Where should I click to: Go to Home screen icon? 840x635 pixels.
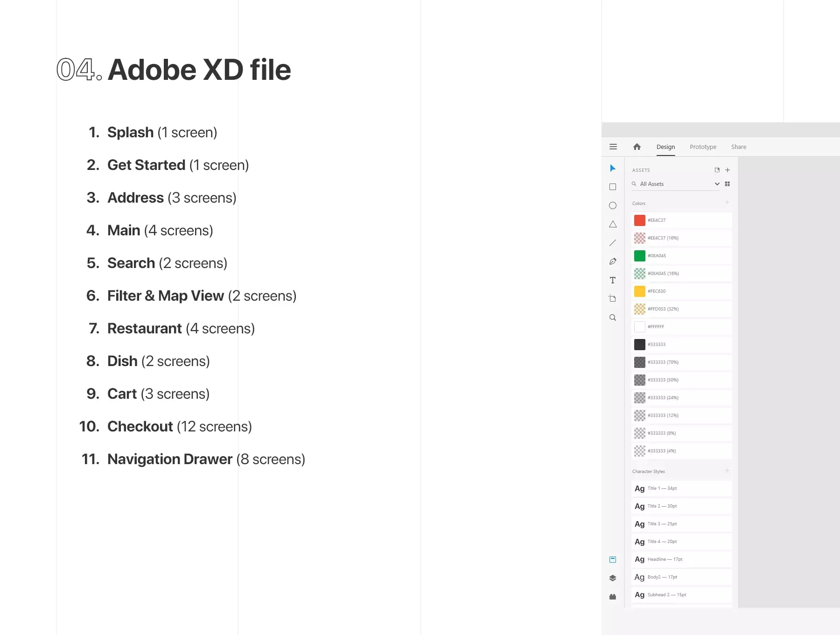(637, 147)
